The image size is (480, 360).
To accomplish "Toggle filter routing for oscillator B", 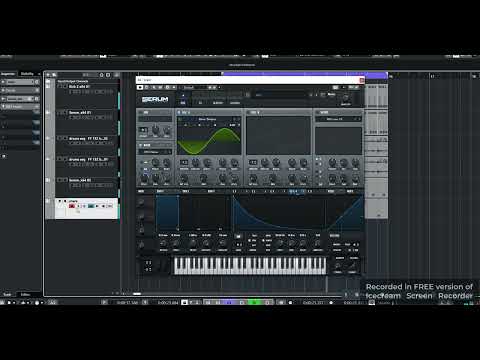I will (318, 164).
